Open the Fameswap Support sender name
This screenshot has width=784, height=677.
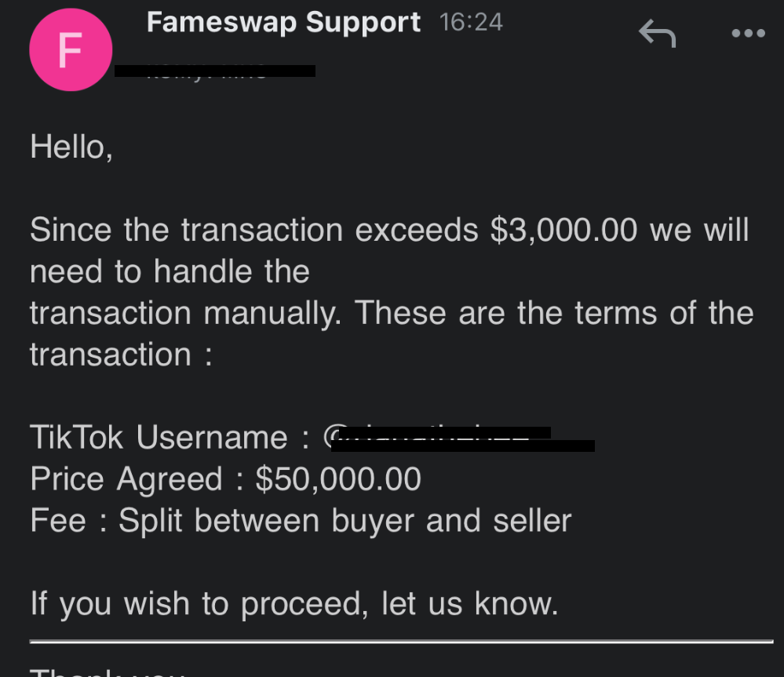coord(283,23)
